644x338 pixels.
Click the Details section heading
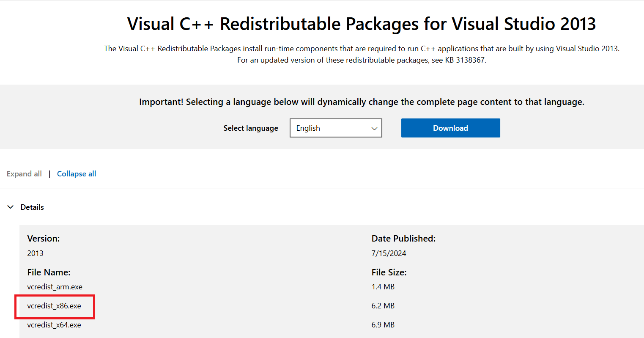[32, 207]
